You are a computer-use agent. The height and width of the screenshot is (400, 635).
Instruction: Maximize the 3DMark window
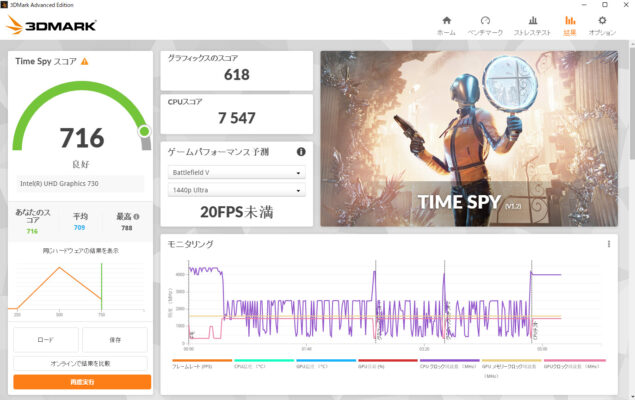click(x=605, y=5)
